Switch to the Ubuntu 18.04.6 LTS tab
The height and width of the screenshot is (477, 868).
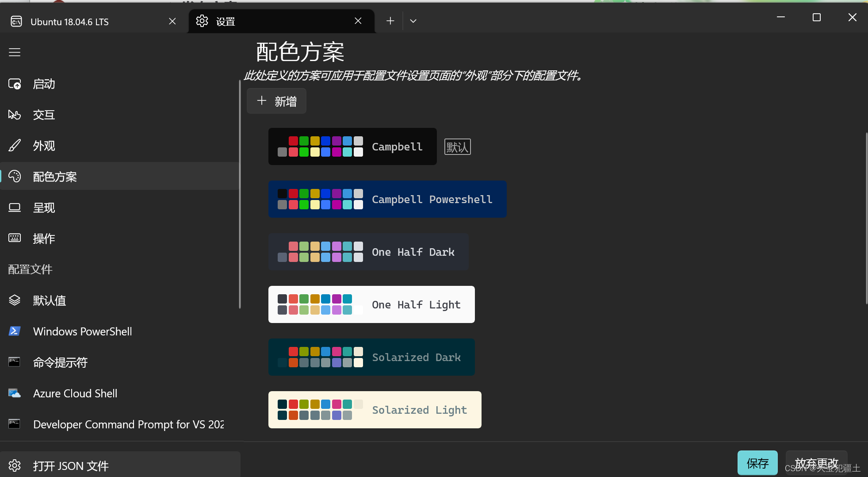[x=93, y=21]
